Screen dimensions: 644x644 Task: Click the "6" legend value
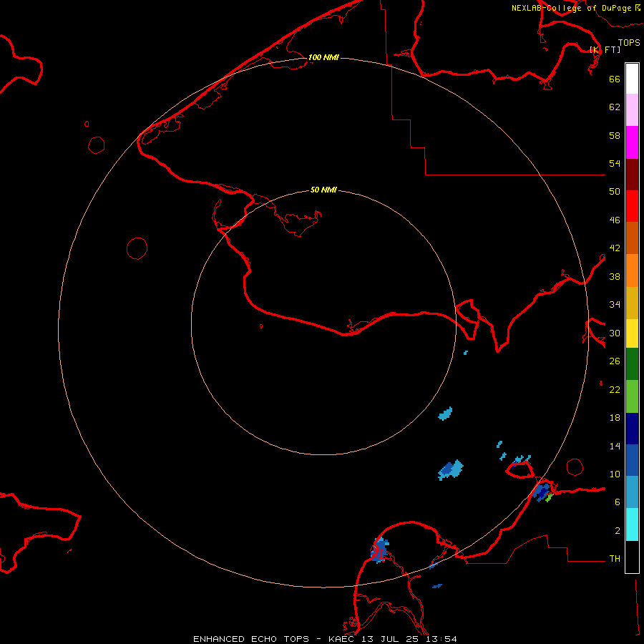pyautogui.click(x=618, y=502)
